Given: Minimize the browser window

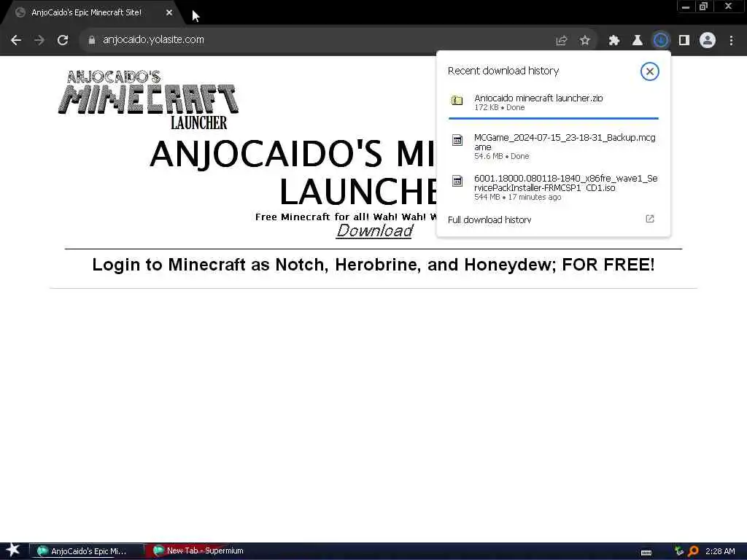Looking at the screenshot, I should click(x=686, y=7).
